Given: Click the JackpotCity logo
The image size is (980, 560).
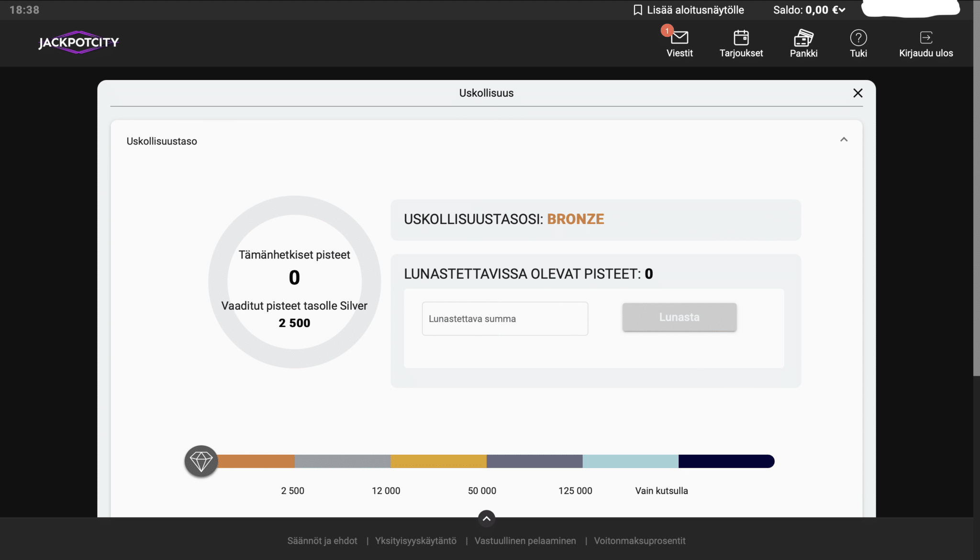Looking at the screenshot, I should [78, 42].
